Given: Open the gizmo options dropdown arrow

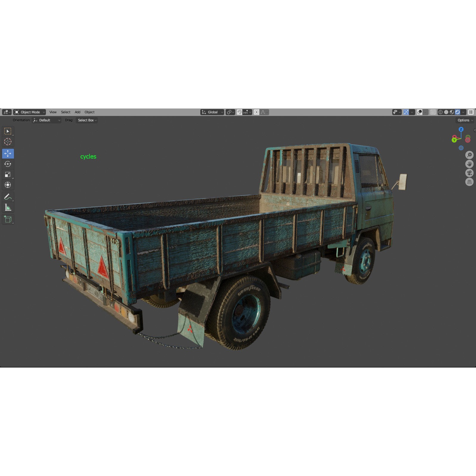Looking at the screenshot, I should coord(412,112).
